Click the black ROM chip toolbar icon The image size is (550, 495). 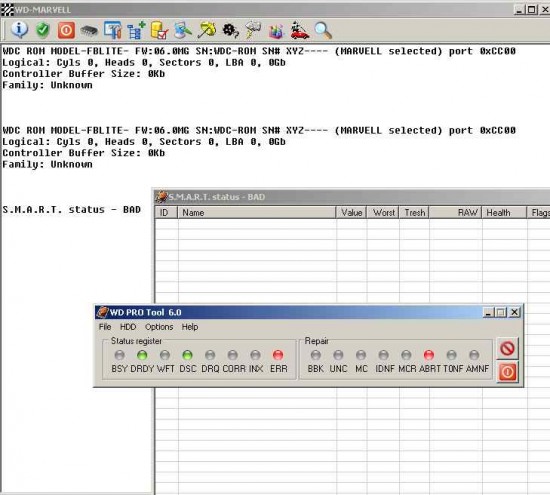tap(89, 31)
